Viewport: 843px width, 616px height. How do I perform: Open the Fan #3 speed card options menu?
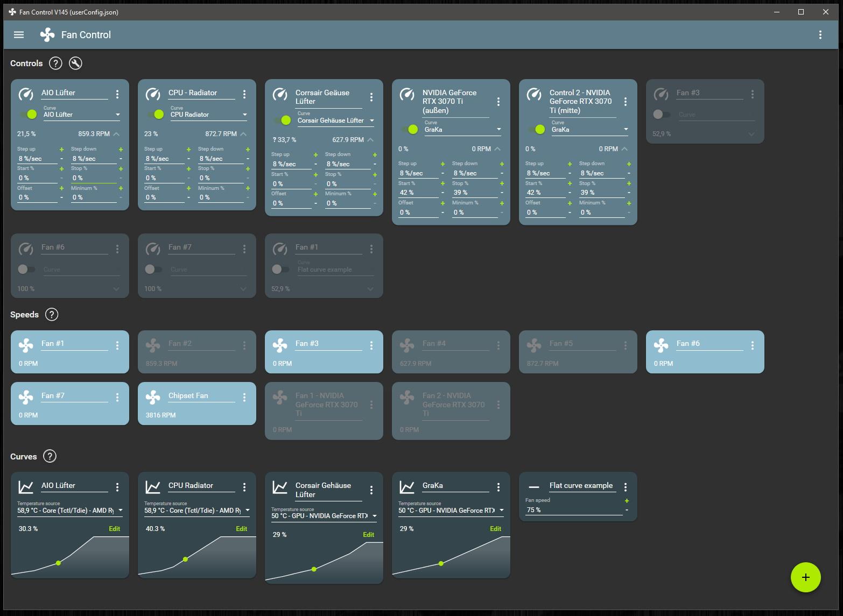click(x=371, y=345)
